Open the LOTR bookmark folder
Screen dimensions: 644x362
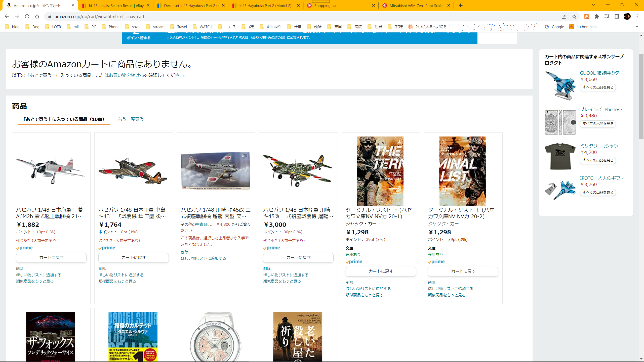pos(53,27)
